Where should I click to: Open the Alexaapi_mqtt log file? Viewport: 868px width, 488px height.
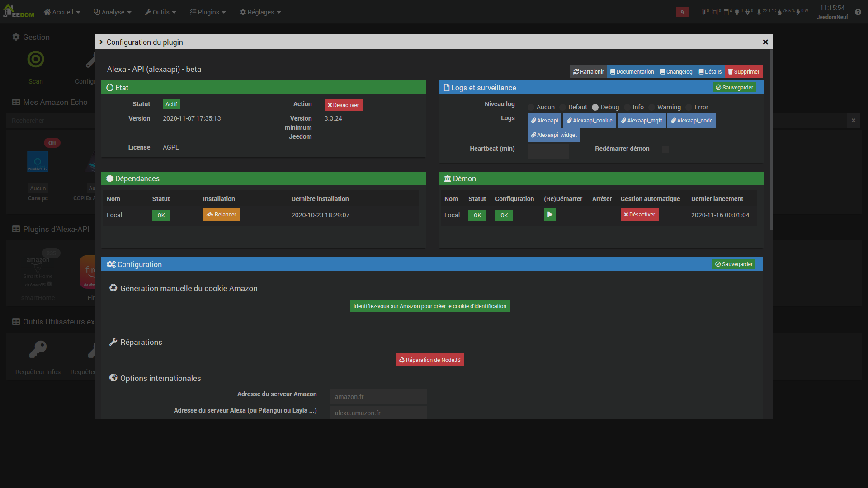642,121
